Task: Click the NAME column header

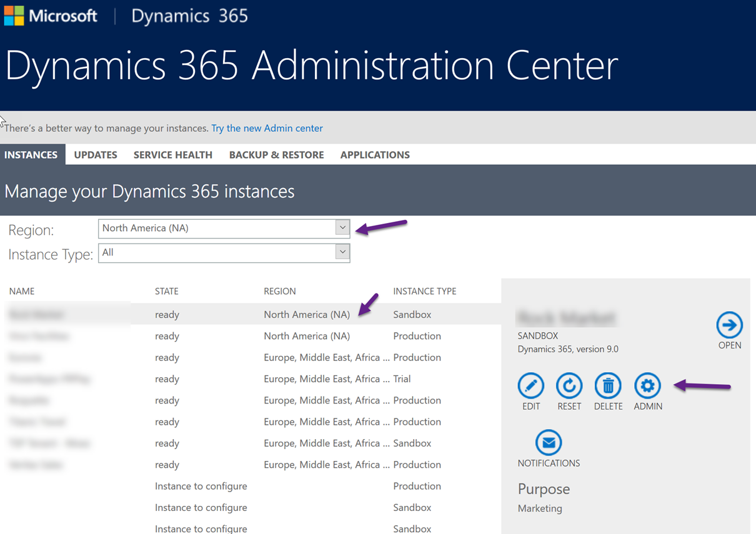Action: click(x=22, y=291)
